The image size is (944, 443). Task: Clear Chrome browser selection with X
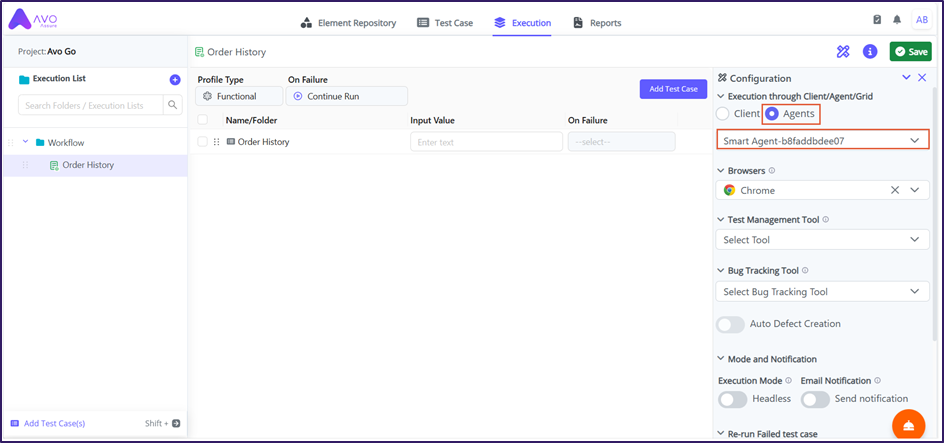point(895,190)
